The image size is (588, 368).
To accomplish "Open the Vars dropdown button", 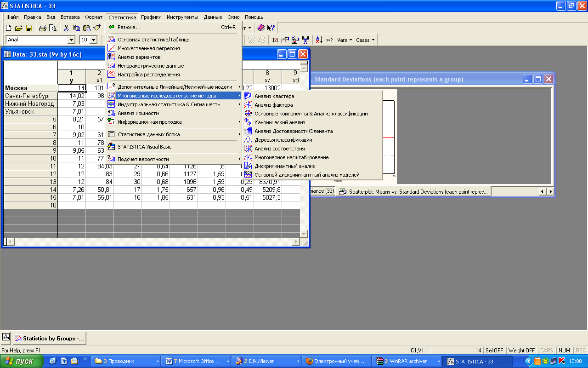I will [x=345, y=40].
